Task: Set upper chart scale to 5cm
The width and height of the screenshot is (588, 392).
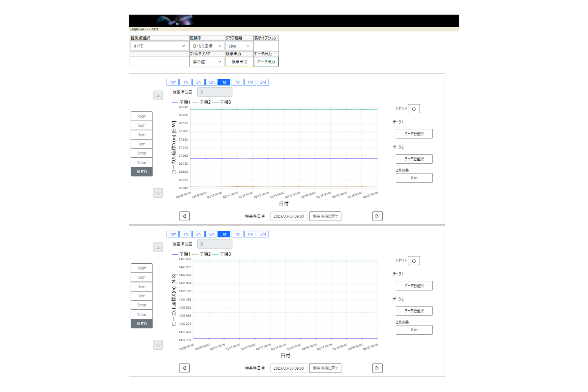Action: click(142, 125)
